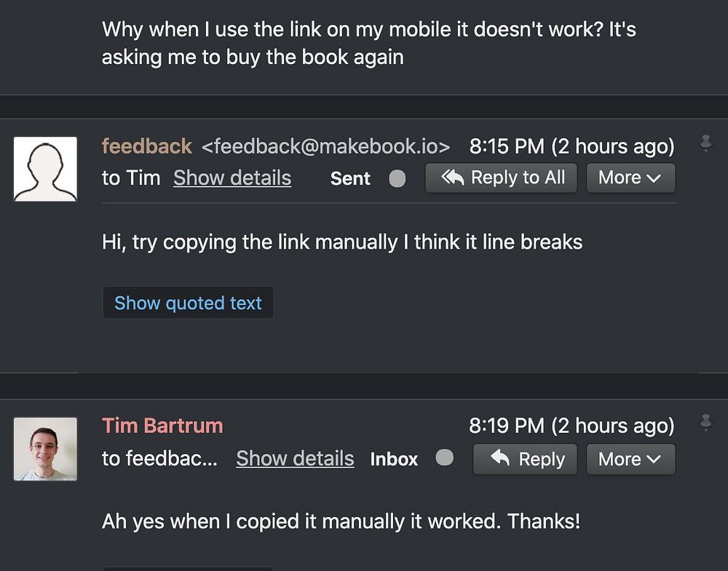This screenshot has width=728, height=571.
Task: Click the Sent folder label
Action: pyautogui.click(x=350, y=178)
